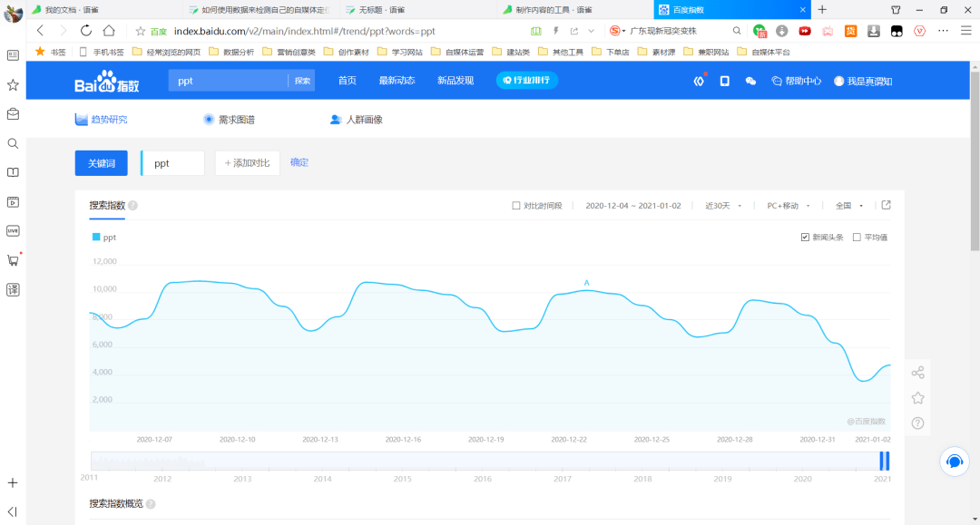The image size is (980, 525).
Task: Open the 帮助中心 link
Action: tap(797, 82)
